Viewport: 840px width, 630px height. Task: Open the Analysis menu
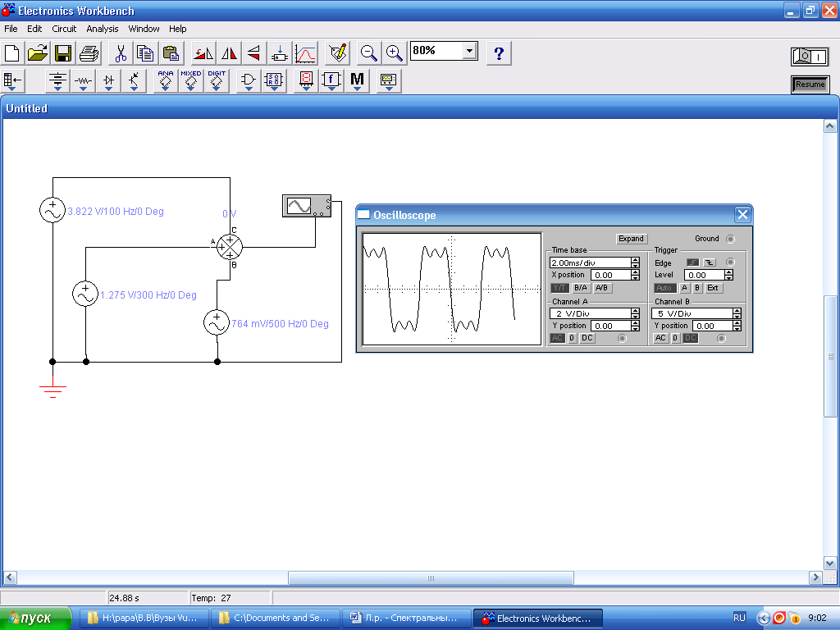coord(103,29)
